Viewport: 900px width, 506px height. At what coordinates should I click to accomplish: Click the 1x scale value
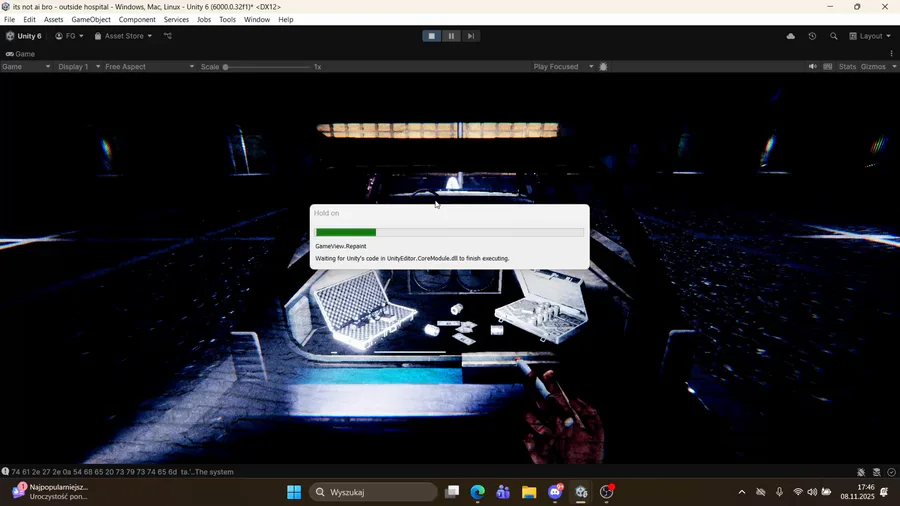pos(317,67)
